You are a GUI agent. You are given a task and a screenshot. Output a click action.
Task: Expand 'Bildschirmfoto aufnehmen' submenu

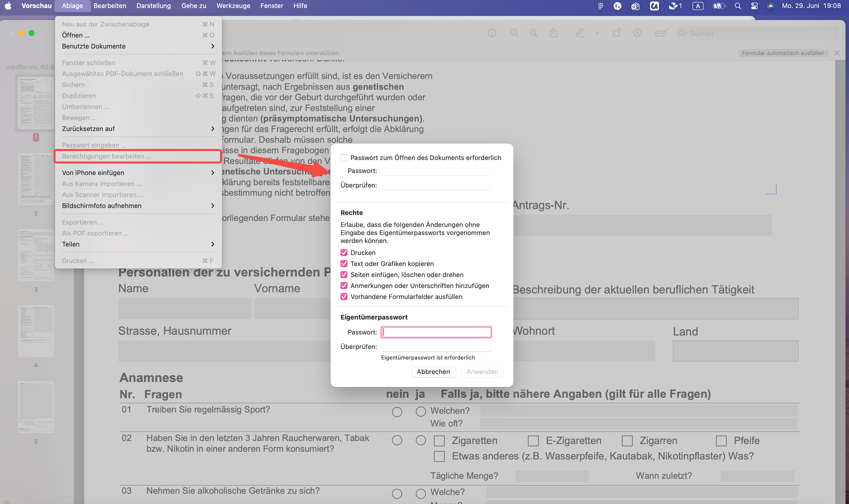click(138, 206)
